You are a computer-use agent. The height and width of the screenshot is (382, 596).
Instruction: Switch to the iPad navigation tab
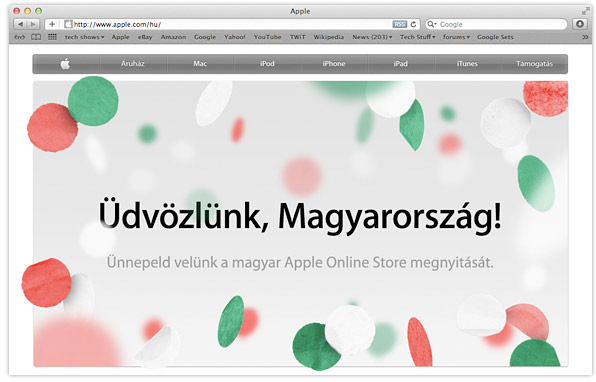(401, 64)
